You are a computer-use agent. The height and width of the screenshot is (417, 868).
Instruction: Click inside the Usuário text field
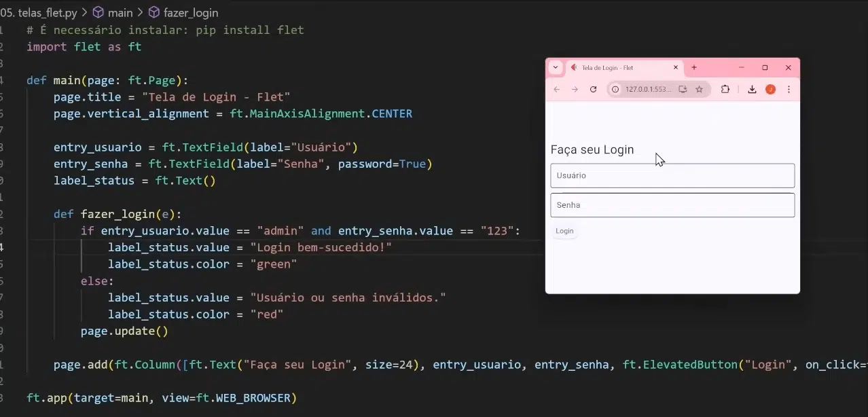pyautogui.click(x=672, y=175)
